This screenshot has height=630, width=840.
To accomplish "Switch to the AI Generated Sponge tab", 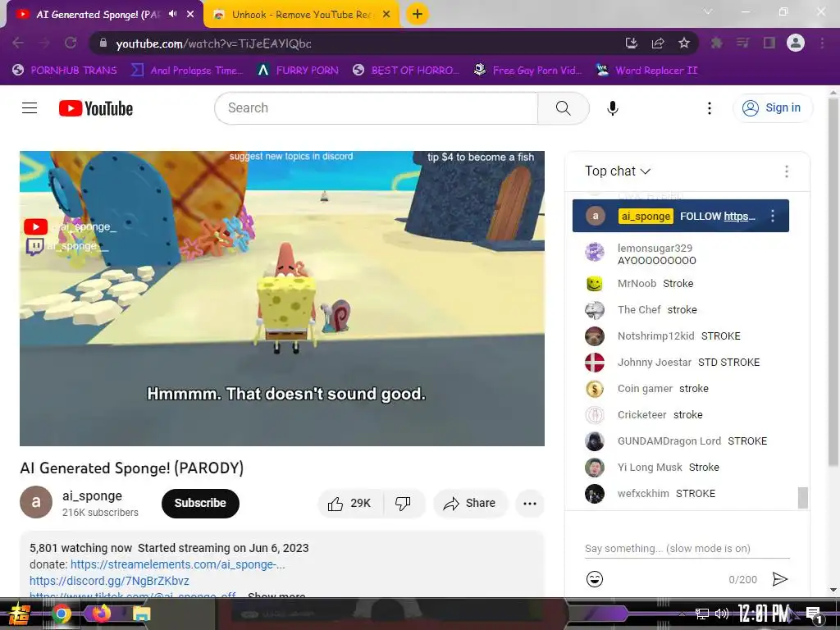I will point(102,15).
